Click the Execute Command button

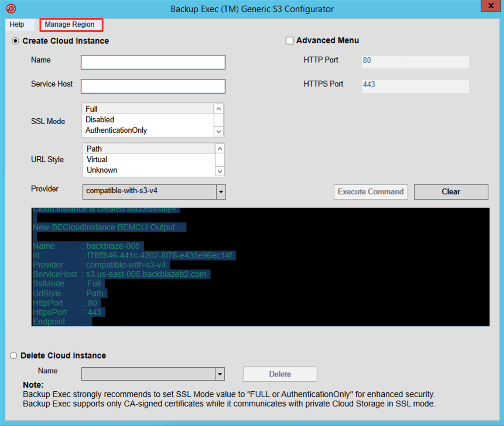pyautogui.click(x=371, y=192)
